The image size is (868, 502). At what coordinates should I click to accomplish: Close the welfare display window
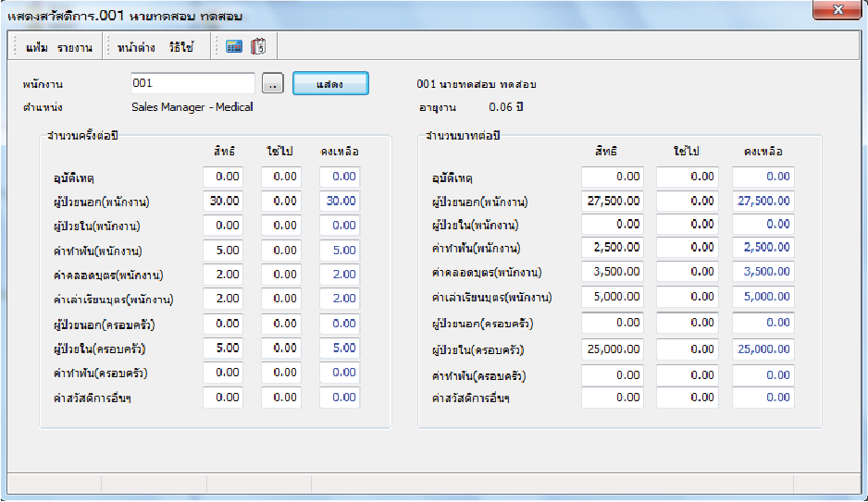coord(837,10)
